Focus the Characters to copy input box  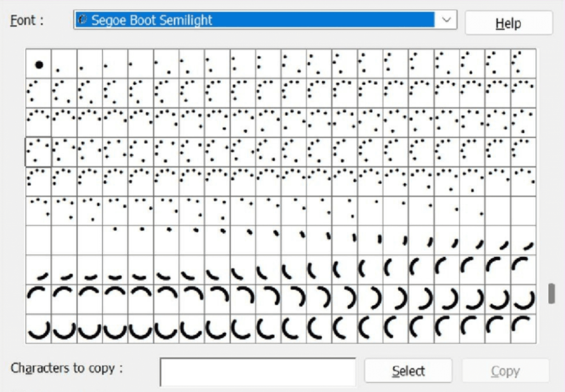tap(258, 372)
